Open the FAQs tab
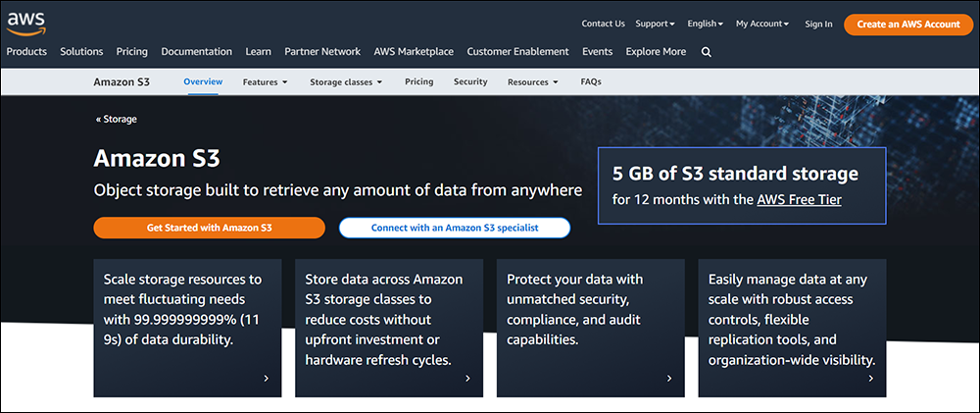 pos(591,81)
